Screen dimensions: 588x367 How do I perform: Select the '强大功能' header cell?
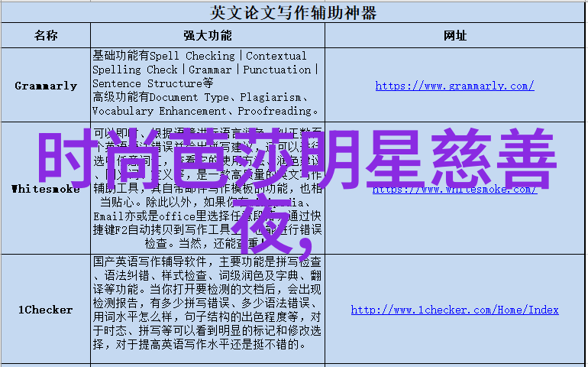(x=208, y=35)
